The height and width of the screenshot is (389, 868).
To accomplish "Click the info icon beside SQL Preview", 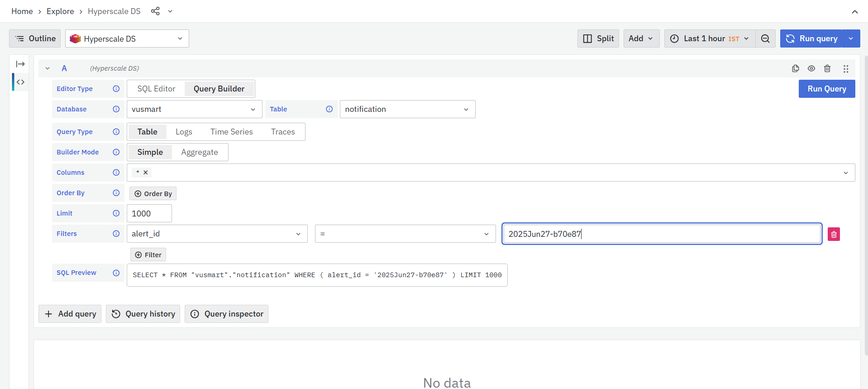I will pos(116,273).
